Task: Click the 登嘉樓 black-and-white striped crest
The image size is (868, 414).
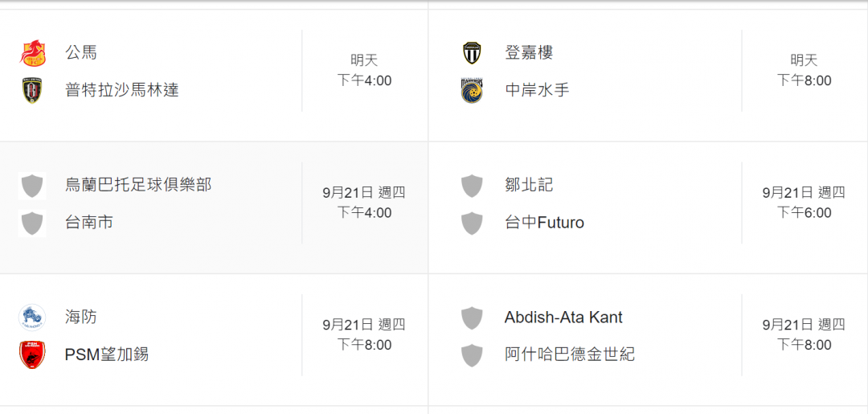Action: pyautogui.click(x=472, y=53)
